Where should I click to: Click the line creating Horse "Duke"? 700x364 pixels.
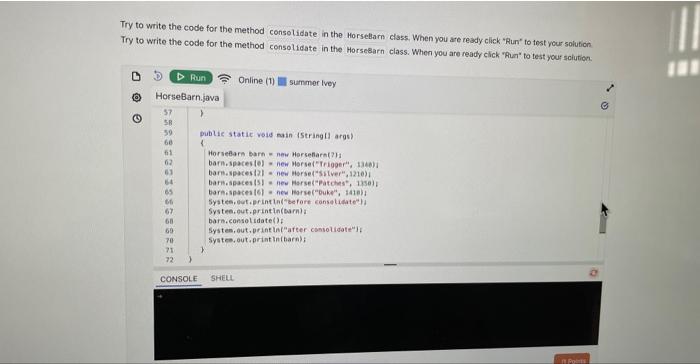coord(288,192)
